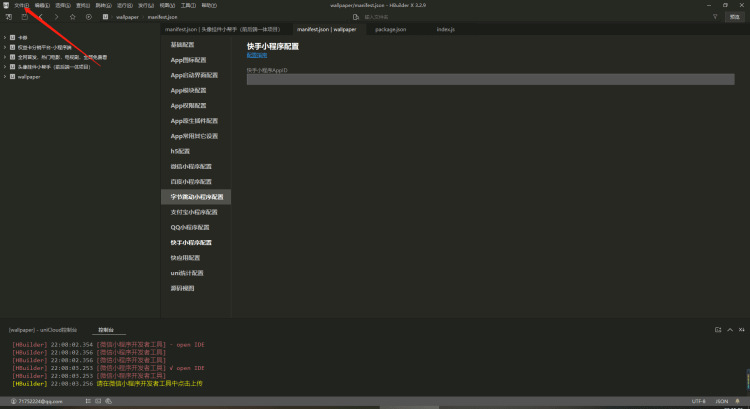
Task: Select the 头像挂件小帮手 project in tree
Action: (54, 67)
